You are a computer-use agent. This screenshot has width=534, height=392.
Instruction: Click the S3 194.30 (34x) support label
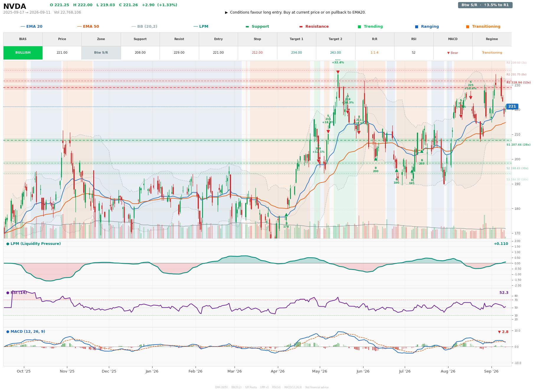coord(517,179)
